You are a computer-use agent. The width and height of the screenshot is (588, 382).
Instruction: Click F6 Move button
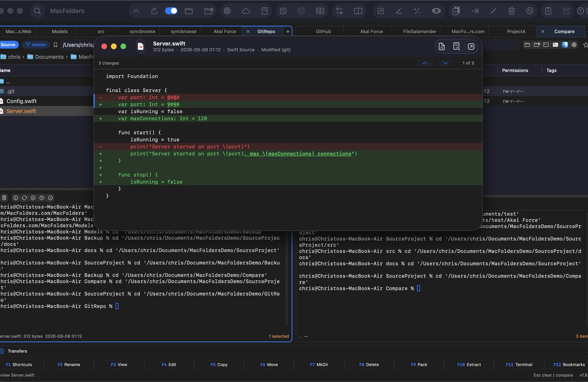[x=269, y=365]
